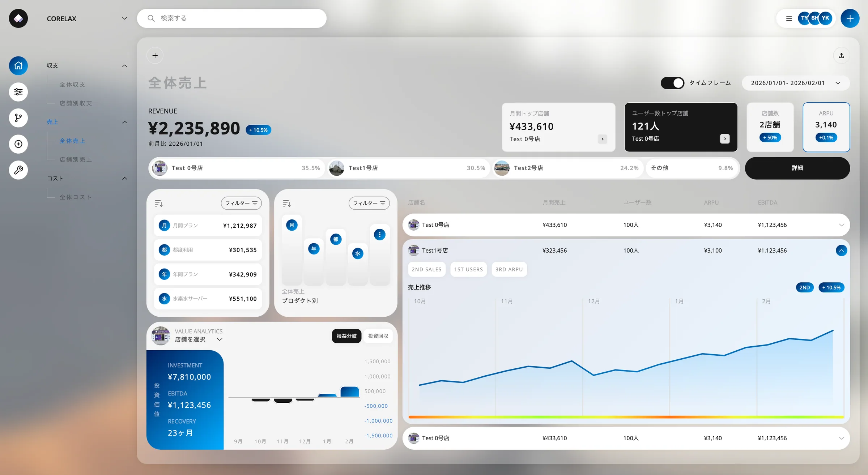This screenshot has width=868, height=475.
Task: Click the 月 bar marker in chart
Action: pos(292,225)
